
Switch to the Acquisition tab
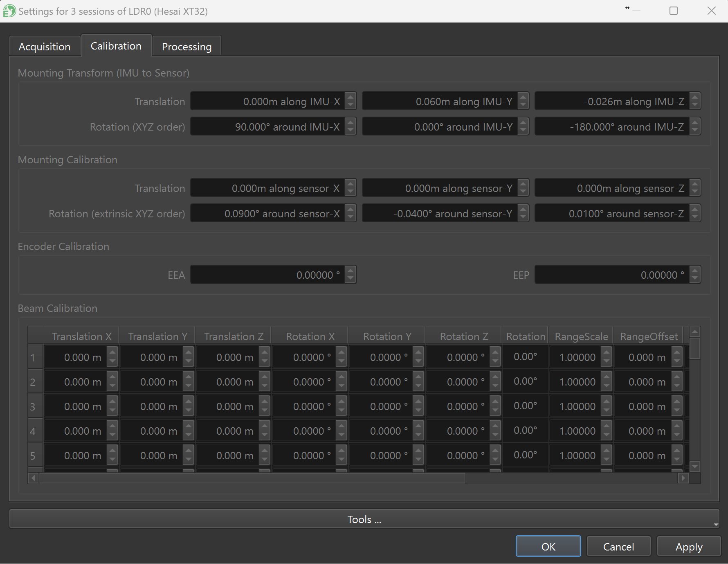45,47
